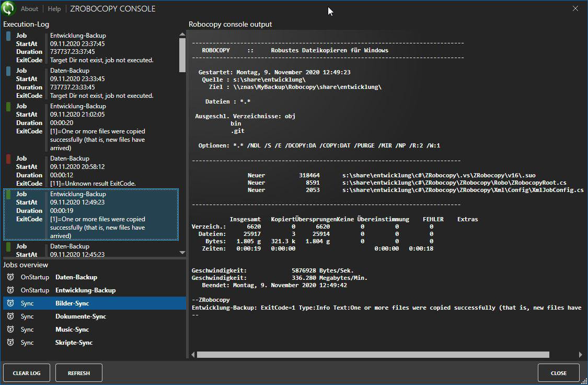
Task: Click the green status marker of the 12:49:23 log entry
Action: pos(8,195)
